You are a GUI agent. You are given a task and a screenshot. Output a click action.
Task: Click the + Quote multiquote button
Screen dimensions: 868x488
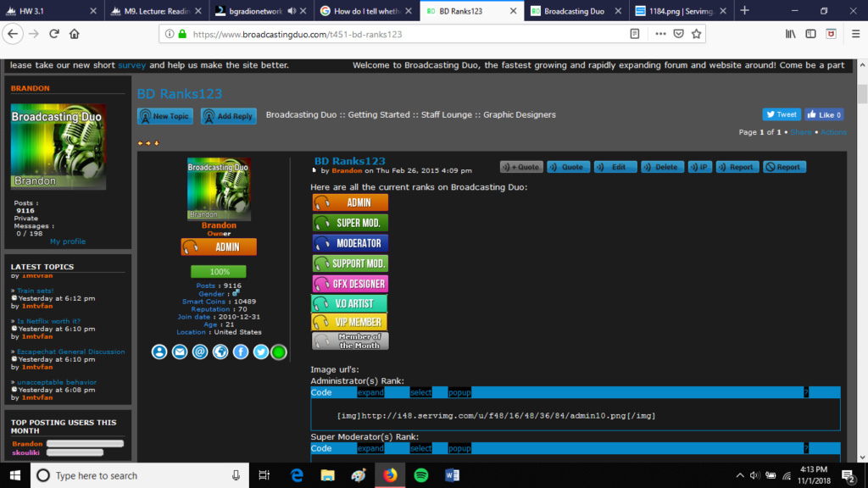[521, 167]
